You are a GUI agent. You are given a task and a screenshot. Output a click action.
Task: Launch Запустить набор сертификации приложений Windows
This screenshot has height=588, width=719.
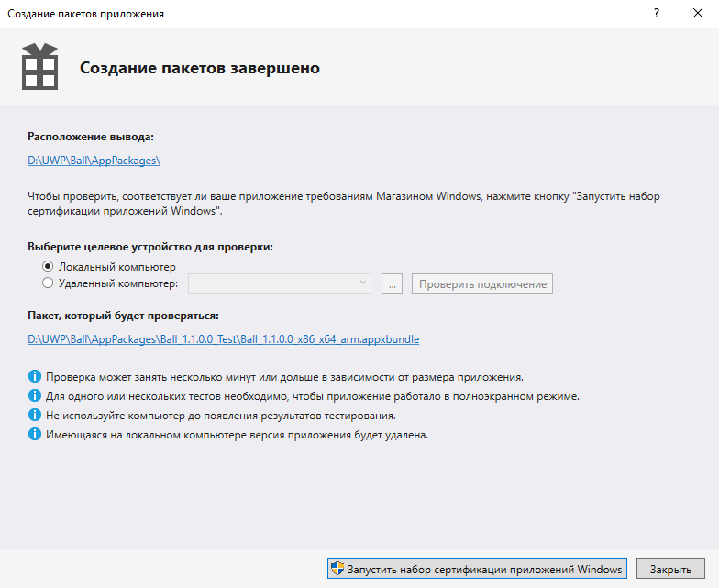(477, 569)
